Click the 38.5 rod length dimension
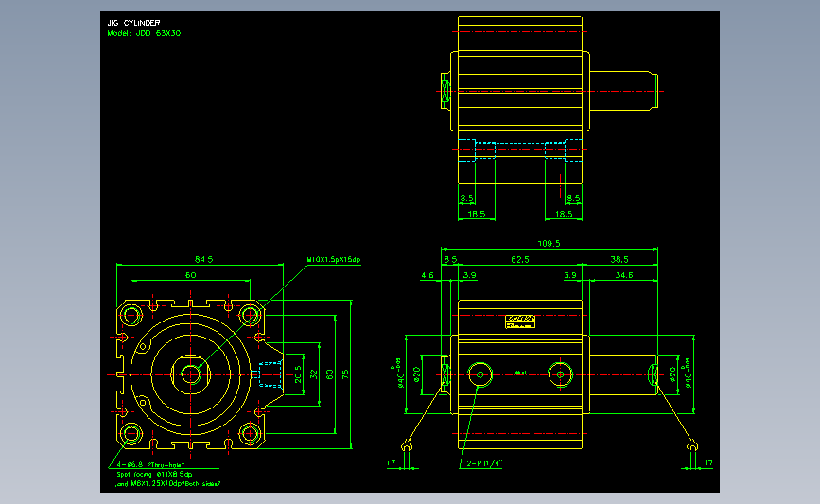Image resolution: width=820 pixels, height=504 pixels. click(619, 259)
